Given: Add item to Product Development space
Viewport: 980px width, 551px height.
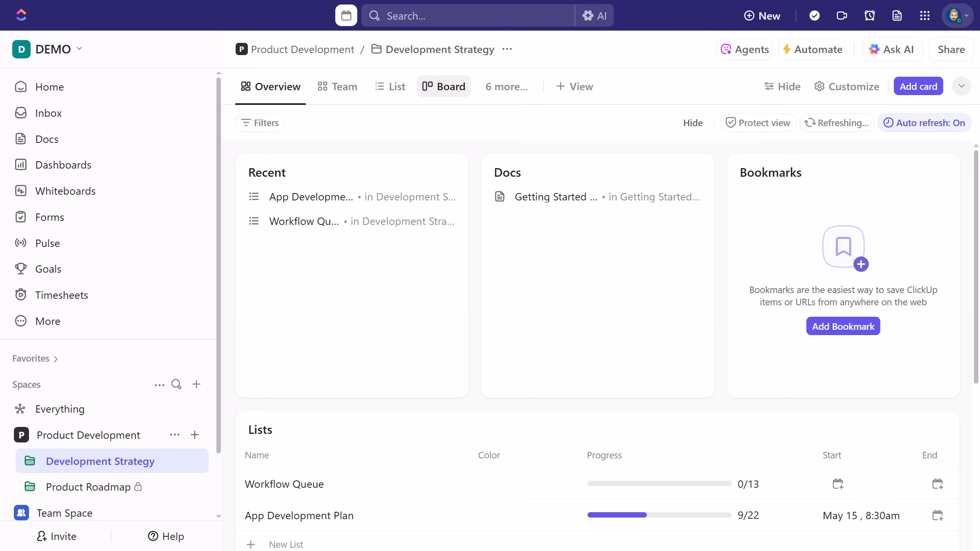Looking at the screenshot, I should coord(195,435).
